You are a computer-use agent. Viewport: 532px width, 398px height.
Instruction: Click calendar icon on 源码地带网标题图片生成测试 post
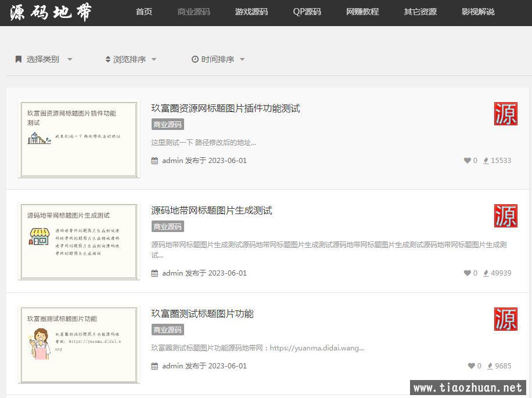[x=154, y=273]
